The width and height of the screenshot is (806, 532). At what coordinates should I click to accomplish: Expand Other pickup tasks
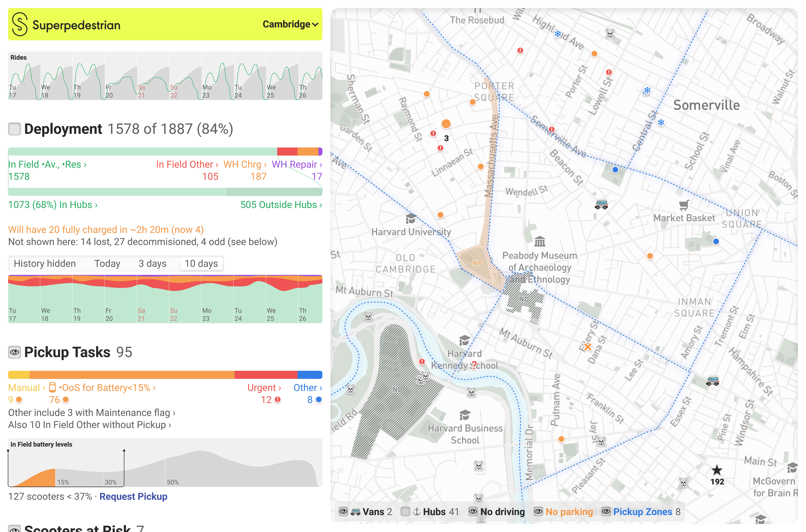coord(308,387)
